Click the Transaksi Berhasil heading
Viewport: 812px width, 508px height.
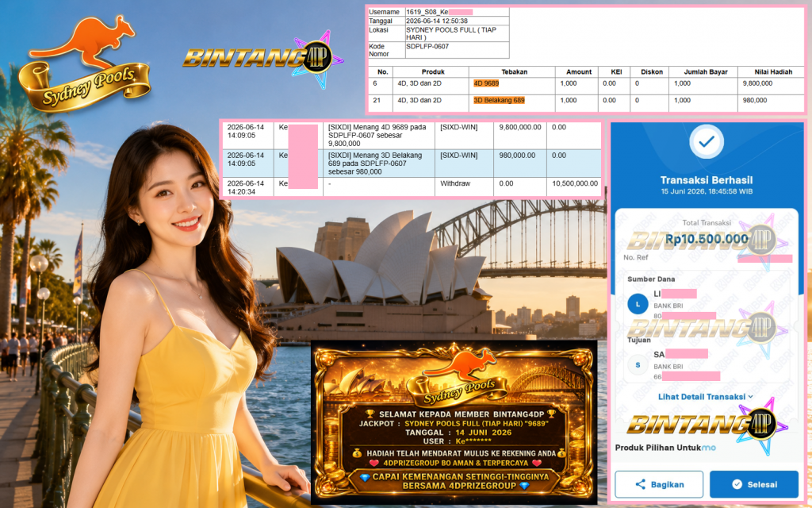(x=707, y=180)
